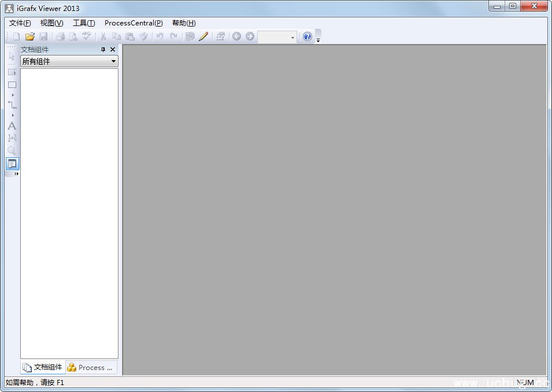Select the magnifier zoom tool
Viewport: 552px width, 392px height.
coord(12,151)
